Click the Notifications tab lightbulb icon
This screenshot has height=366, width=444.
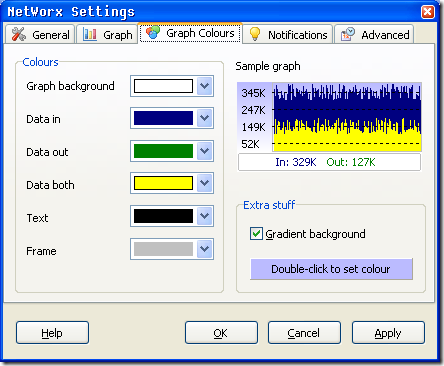(x=255, y=34)
